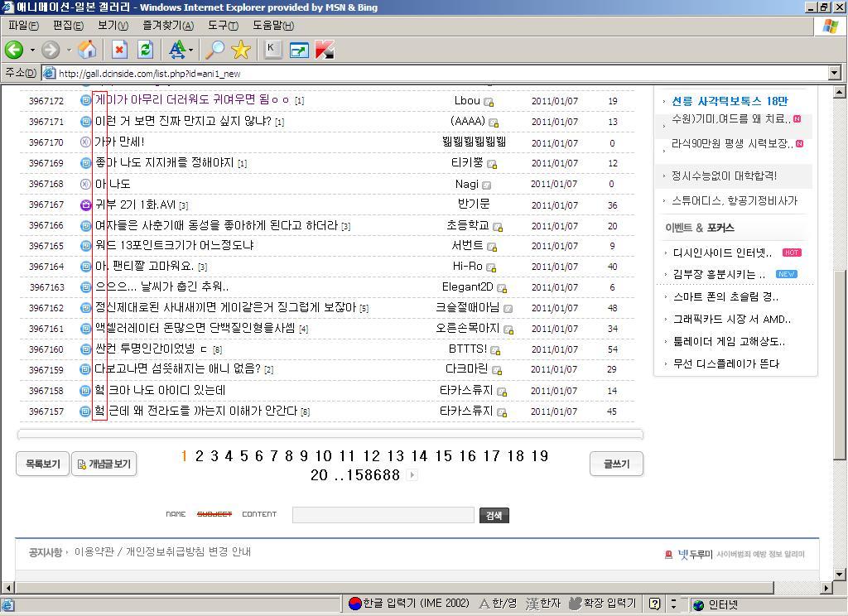The image size is (848, 616).
Task: Toggle the SUBJECT search filter
Action: pyautogui.click(x=214, y=514)
